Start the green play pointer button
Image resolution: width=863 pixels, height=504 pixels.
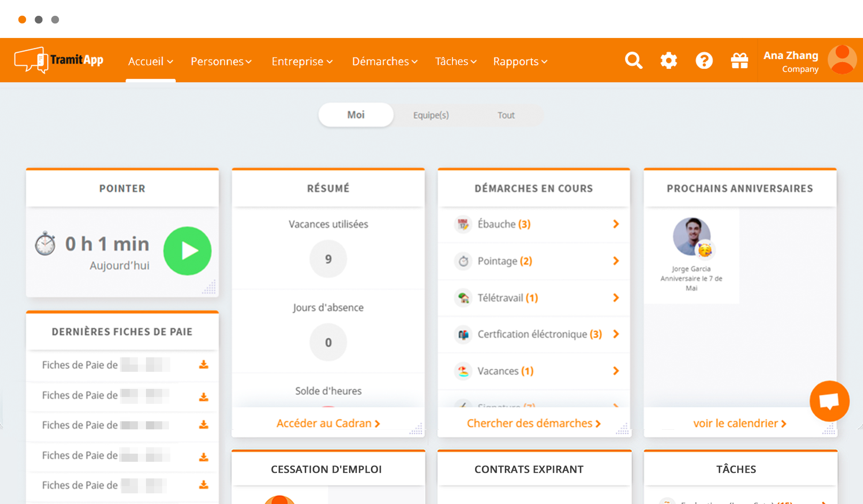187,251
